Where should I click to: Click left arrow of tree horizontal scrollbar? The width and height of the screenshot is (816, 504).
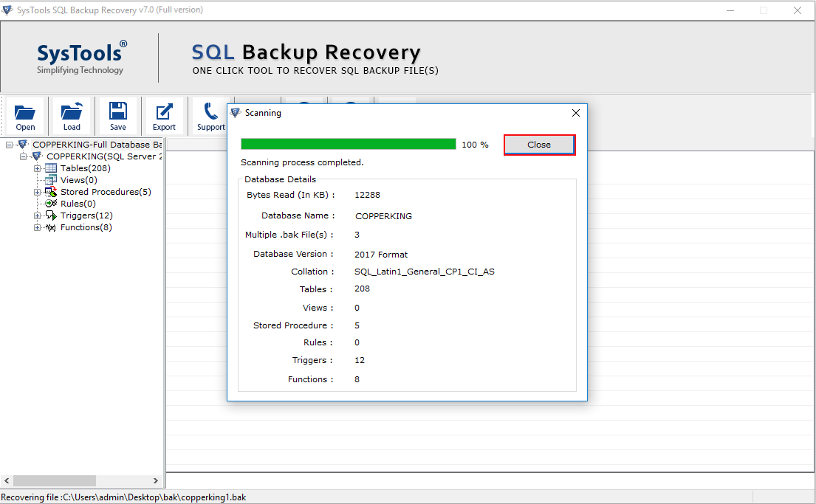[6, 480]
